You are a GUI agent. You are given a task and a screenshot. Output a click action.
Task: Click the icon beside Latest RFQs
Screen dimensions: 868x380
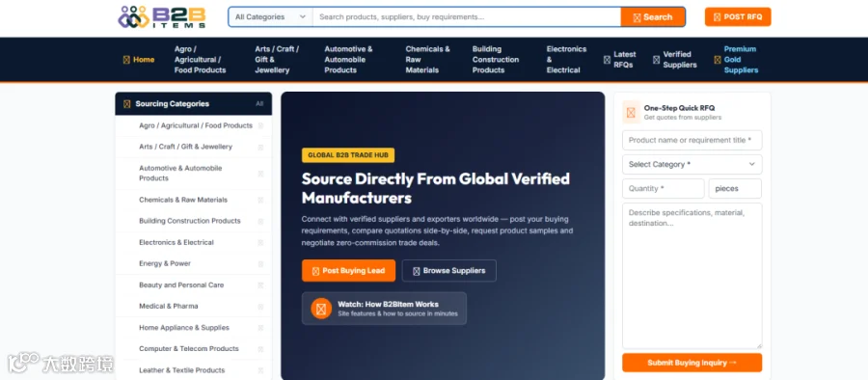[607, 60]
